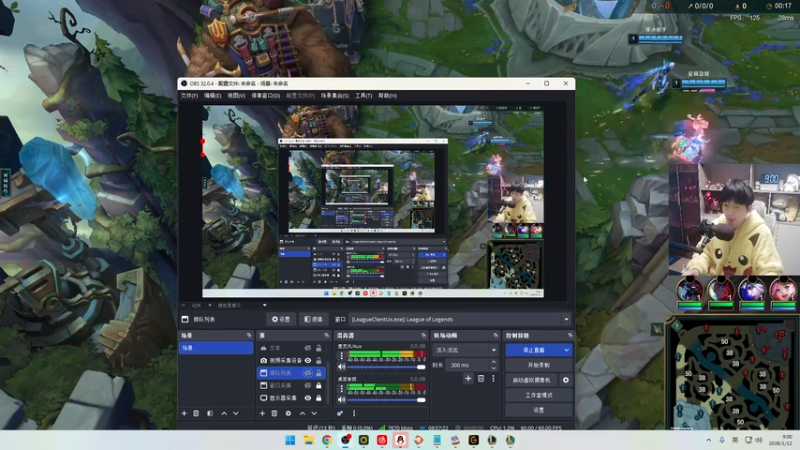The width and height of the screenshot is (800, 450).
Task: Open preview scaling dropdown arrow
Action: pos(264,305)
